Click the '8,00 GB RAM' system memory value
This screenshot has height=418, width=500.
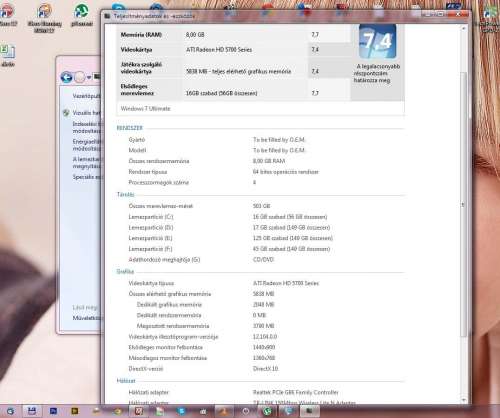269,161
